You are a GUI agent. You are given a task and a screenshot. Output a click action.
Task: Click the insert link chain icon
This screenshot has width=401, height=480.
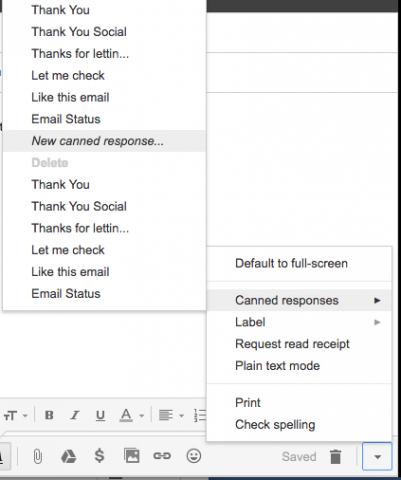[162, 456]
